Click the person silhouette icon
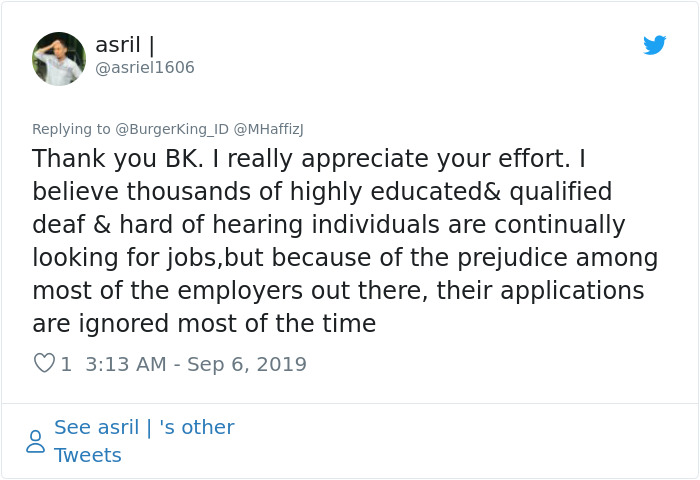The width and height of the screenshot is (700, 480). 35,441
